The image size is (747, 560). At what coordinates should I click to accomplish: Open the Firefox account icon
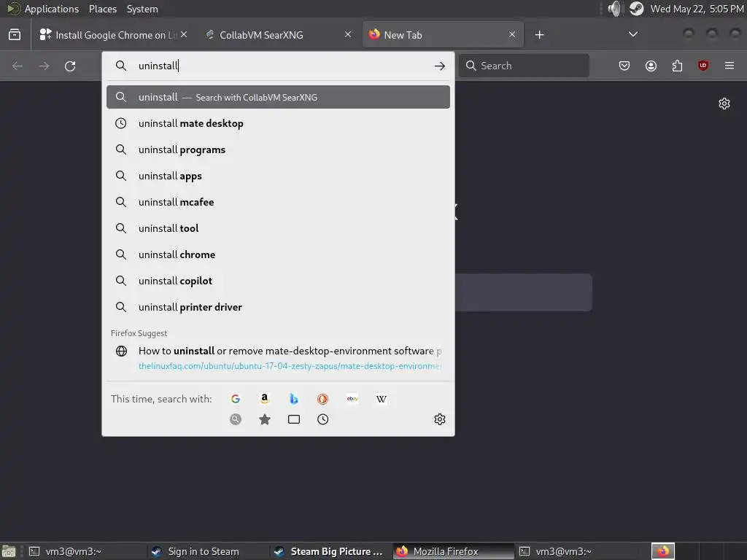point(651,66)
